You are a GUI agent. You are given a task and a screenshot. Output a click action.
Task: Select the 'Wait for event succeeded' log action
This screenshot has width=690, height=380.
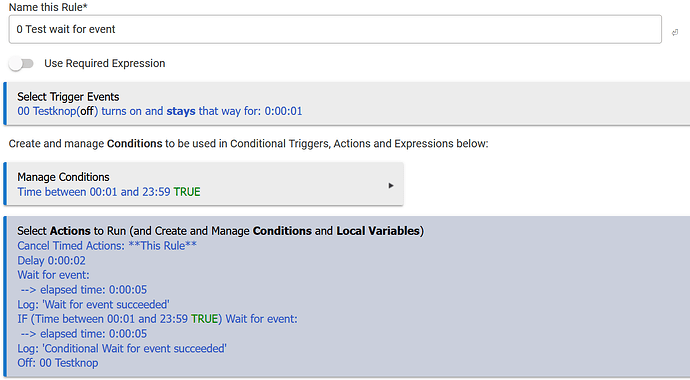pyautogui.click(x=93, y=305)
